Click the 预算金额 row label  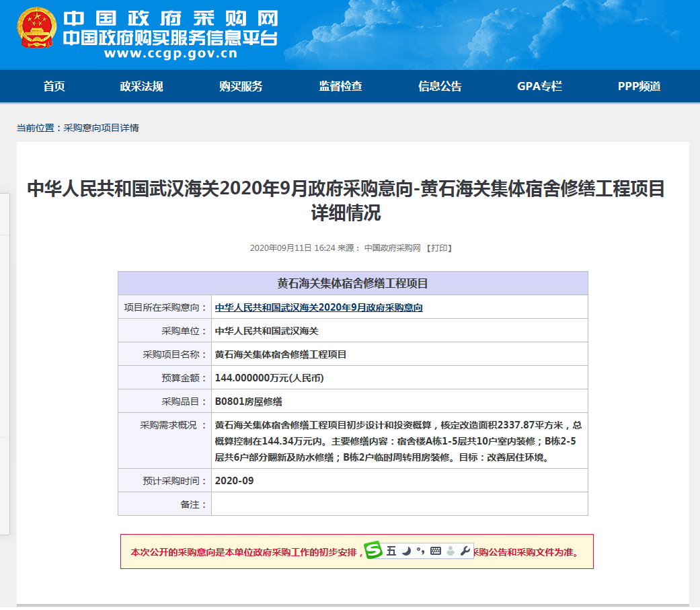[x=184, y=378]
